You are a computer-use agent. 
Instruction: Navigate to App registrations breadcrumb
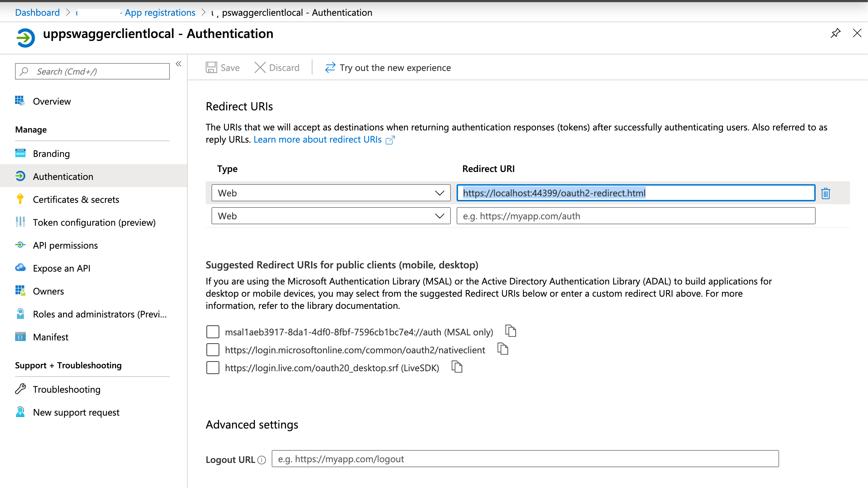pyautogui.click(x=160, y=12)
